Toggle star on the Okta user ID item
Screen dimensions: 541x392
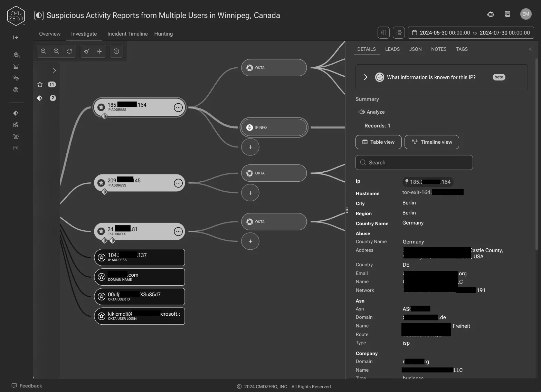pyautogui.click(x=102, y=297)
